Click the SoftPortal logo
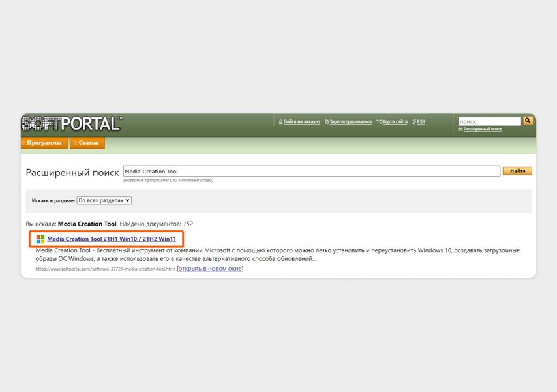Image resolution: width=557 pixels, height=392 pixels. click(x=71, y=124)
